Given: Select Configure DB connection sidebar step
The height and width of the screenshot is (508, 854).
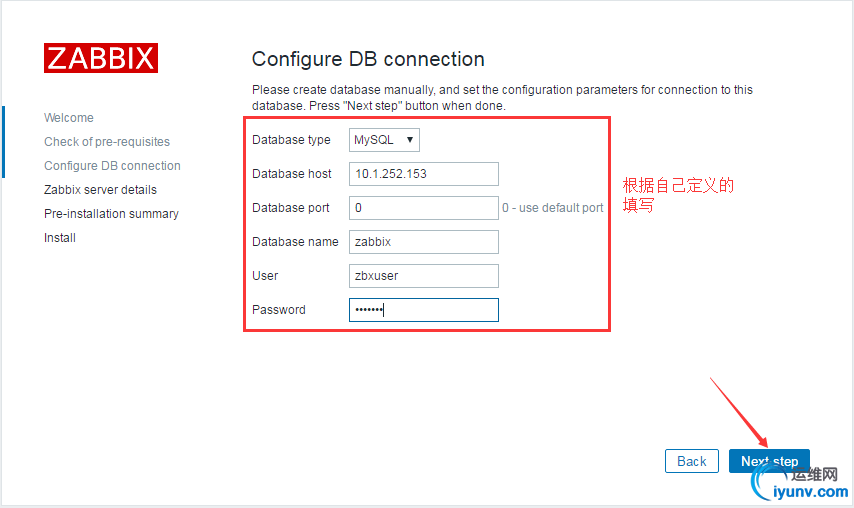Looking at the screenshot, I should (x=112, y=166).
